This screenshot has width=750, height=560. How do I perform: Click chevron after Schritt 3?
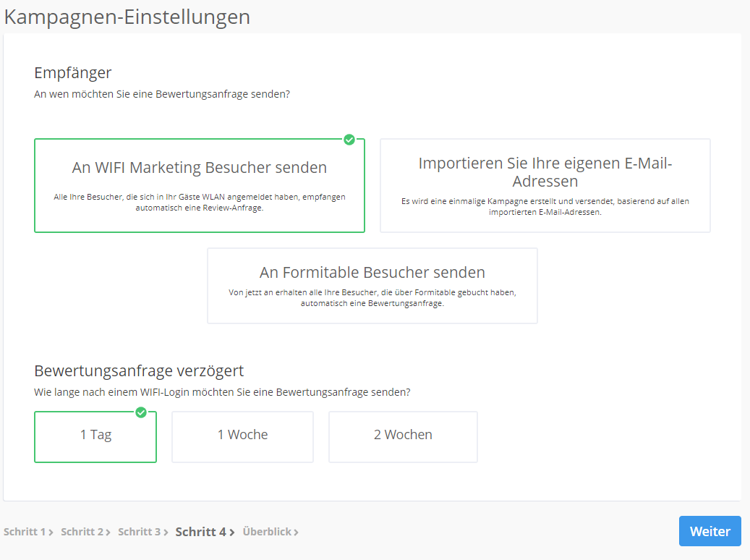click(x=166, y=533)
